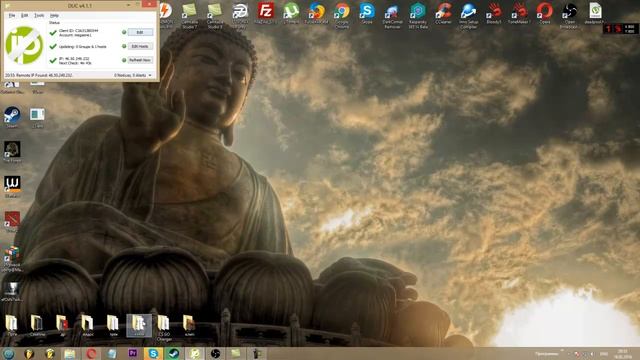The height and width of the screenshot is (360, 640).
Task: Open Premiere Pro from taskbar
Action: coord(132,353)
